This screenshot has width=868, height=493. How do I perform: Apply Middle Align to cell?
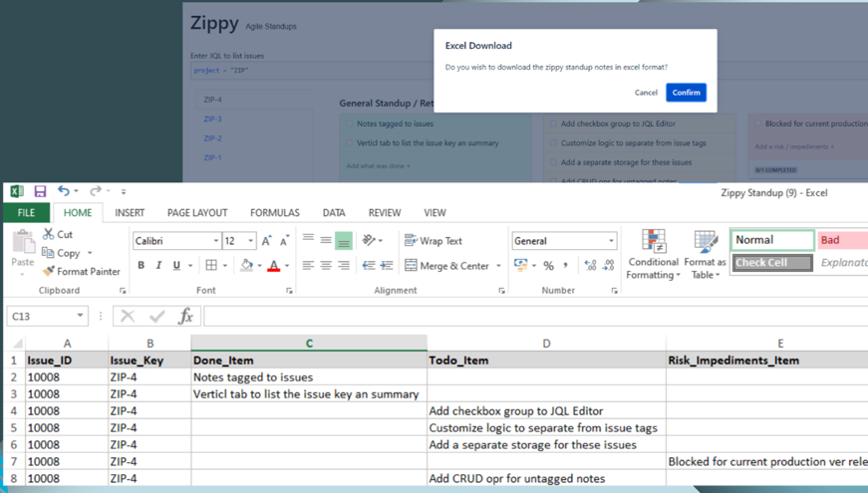pyautogui.click(x=326, y=240)
